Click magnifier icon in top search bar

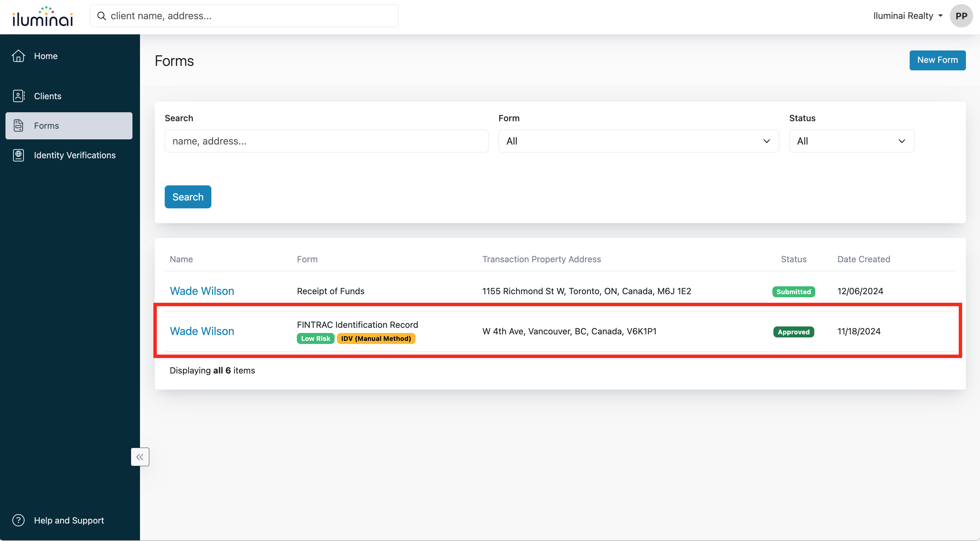(102, 16)
